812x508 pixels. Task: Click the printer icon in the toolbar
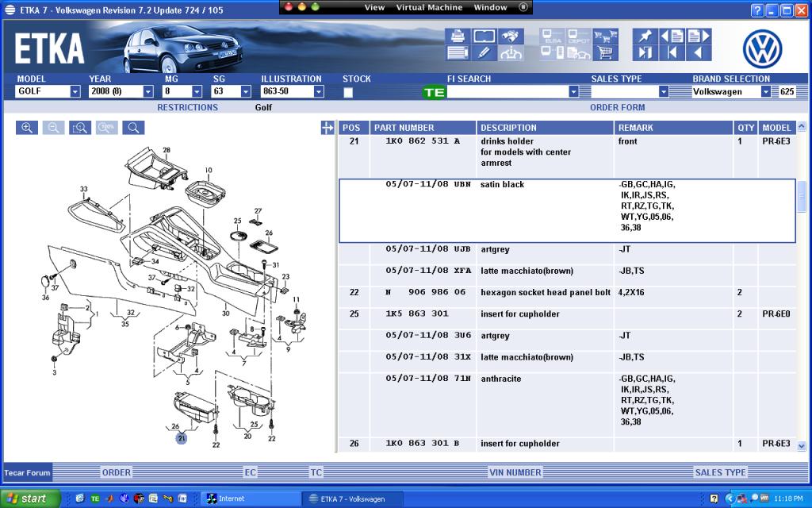click(x=458, y=37)
